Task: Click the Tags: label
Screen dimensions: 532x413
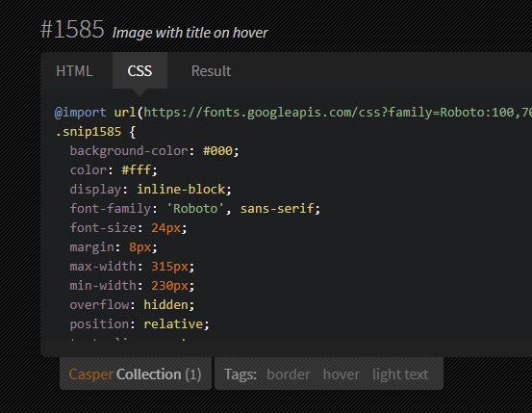Action: click(241, 374)
